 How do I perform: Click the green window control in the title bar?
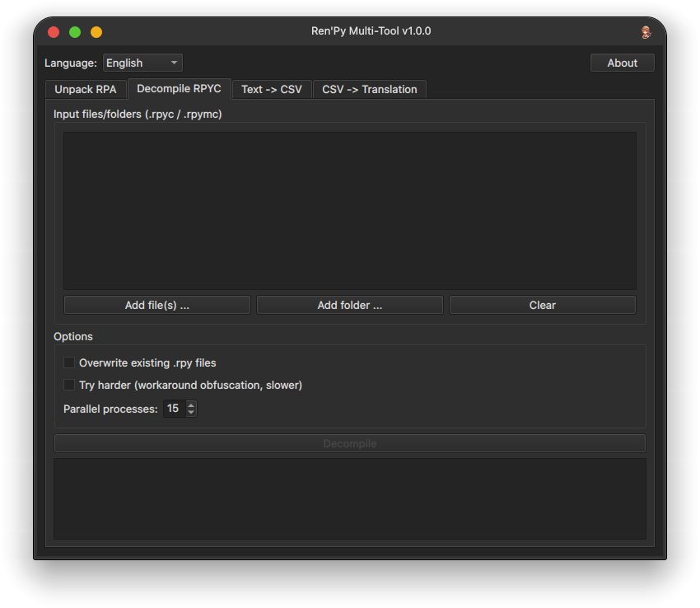click(75, 32)
